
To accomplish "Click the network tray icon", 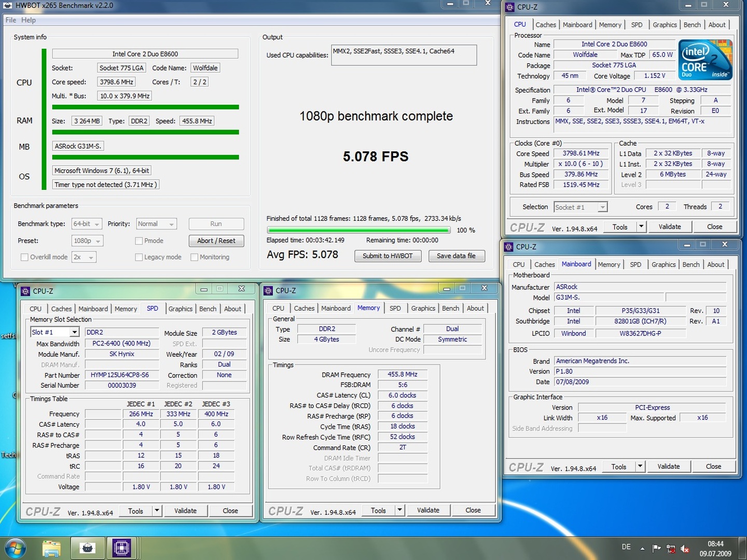I will pyautogui.click(x=670, y=549).
